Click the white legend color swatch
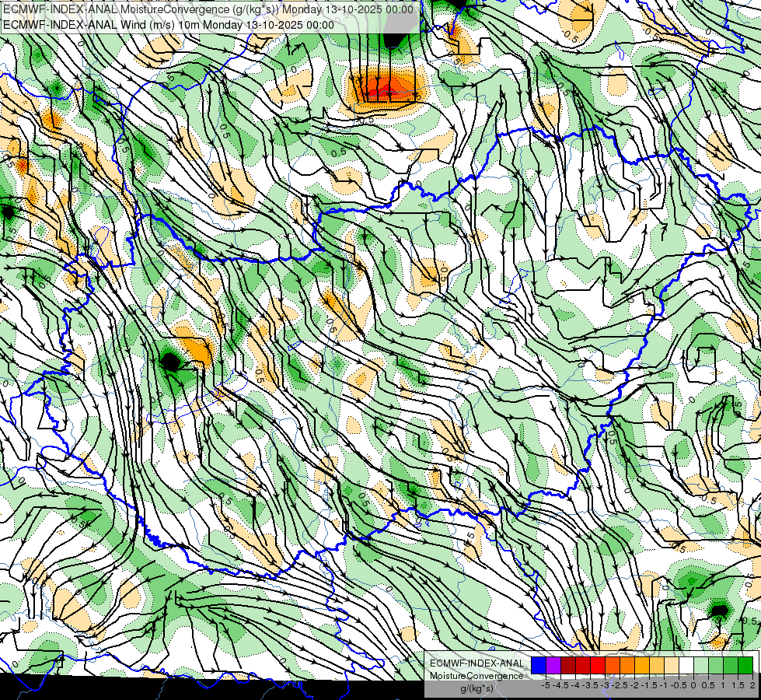This screenshot has width=761, height=700. 686,666
